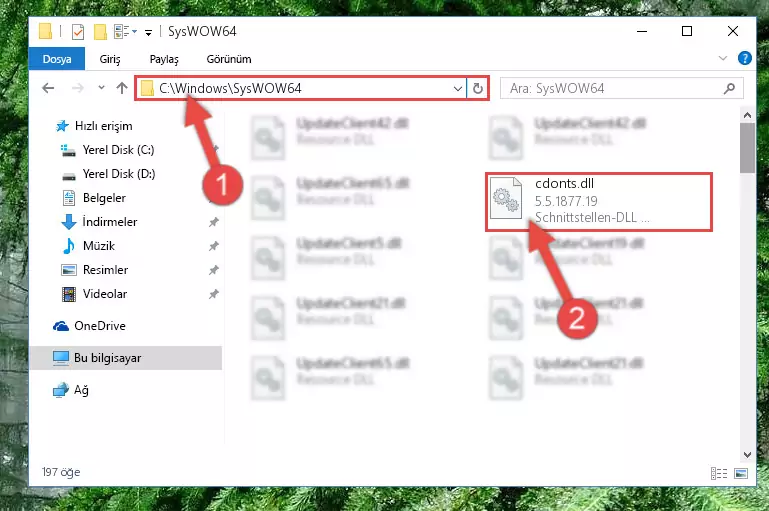
Task: Click the New folder quick access icon
Action: click(x=100, y=32)
